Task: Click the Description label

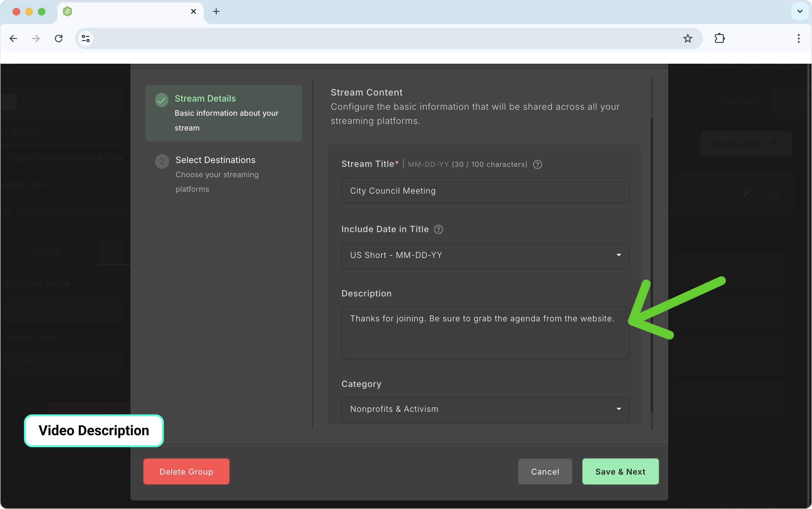Action: [366, 294]
